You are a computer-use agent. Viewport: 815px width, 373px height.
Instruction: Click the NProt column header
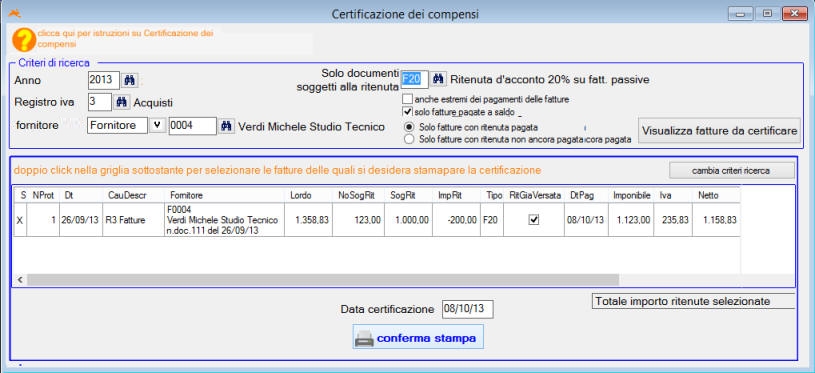tap(43, 195)
